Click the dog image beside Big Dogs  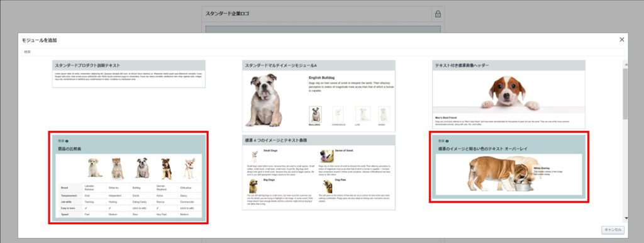[253, 186]
